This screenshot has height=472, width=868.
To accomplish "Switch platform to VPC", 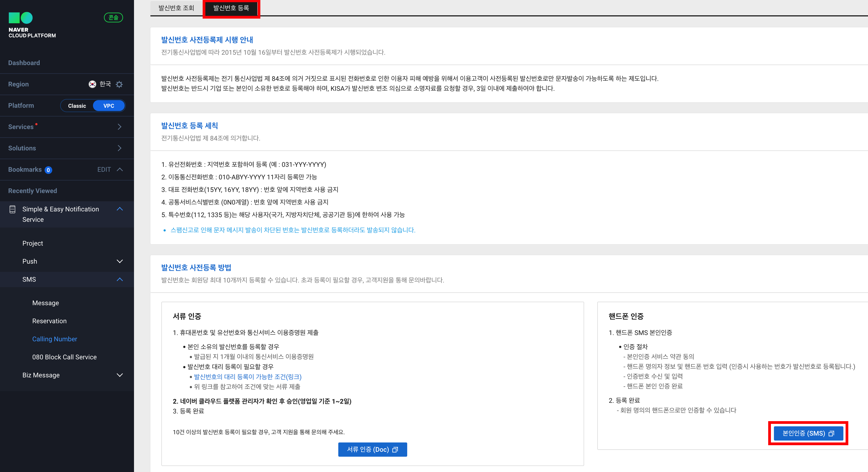I will coord(109,106).
